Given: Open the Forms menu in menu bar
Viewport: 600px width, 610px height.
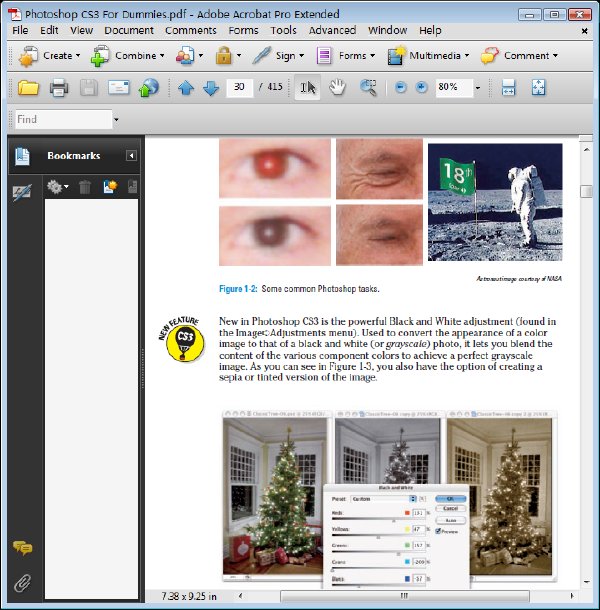Looking at the screenshot, I should 243,30.
